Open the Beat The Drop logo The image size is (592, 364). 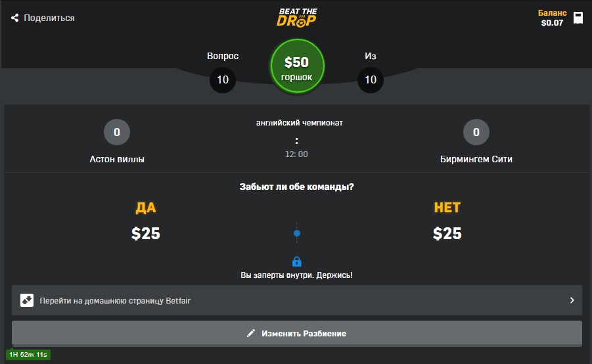click(297, 18)
